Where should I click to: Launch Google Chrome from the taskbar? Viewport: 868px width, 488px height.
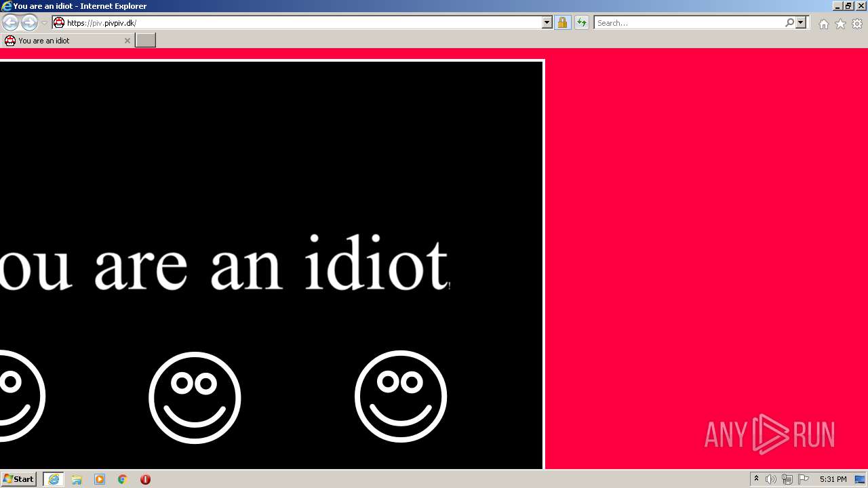point(123,479)
